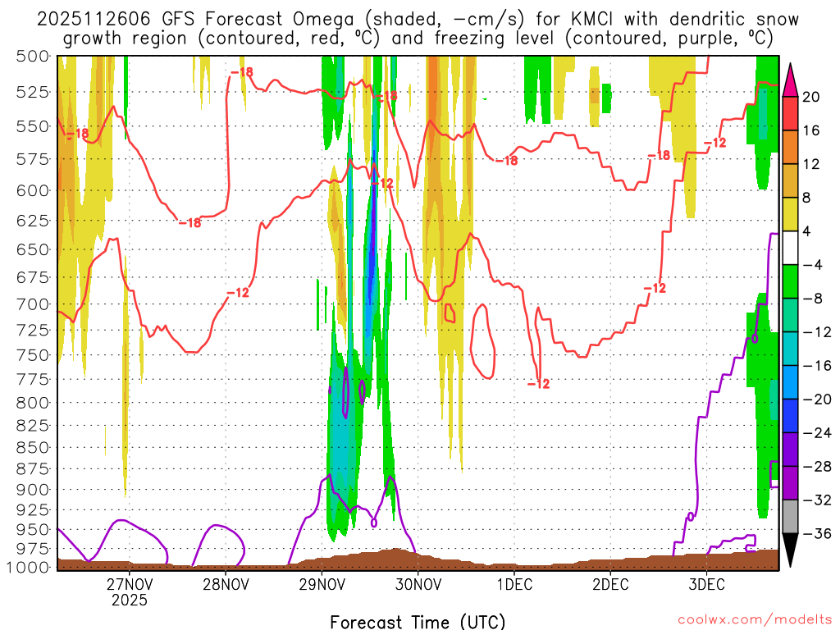This screenshot has width=840, height=630.
Task: Click the 900 pressure level label
Action: coord(33,489)
